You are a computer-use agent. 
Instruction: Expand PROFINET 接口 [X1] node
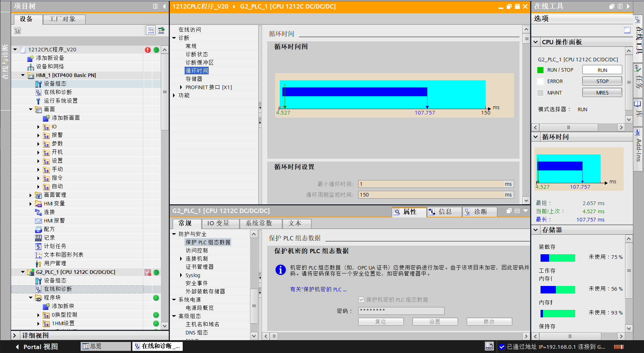[x=181, y=87]
